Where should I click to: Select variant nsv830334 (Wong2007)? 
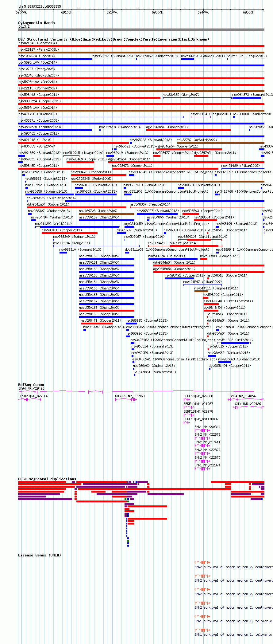(x=71, y=243)
